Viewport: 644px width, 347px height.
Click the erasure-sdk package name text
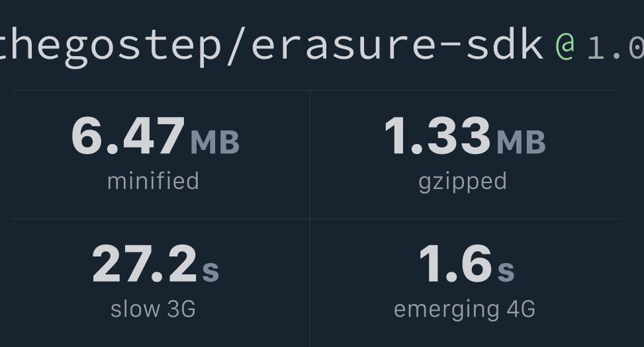[x=398, y=45]
